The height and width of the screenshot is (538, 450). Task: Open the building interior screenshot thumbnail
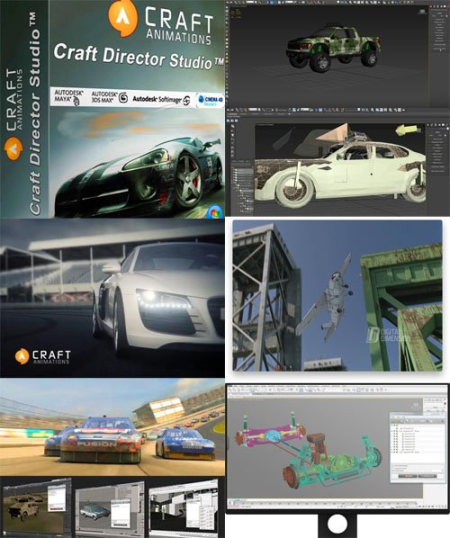click(x=183, y=508)
